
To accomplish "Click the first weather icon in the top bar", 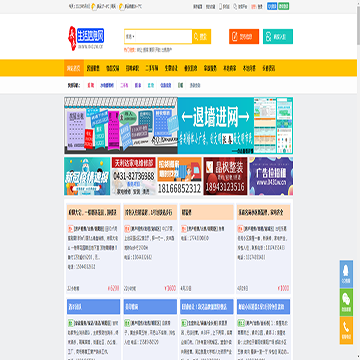I will coord(94,6).
